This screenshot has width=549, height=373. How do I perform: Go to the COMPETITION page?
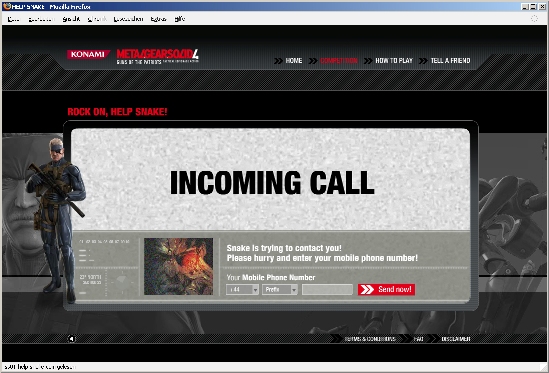pos(339,61)
